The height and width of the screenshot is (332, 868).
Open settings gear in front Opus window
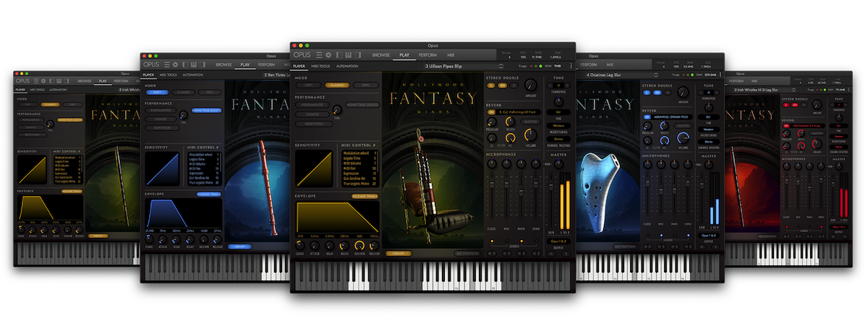tap(328, 55)
